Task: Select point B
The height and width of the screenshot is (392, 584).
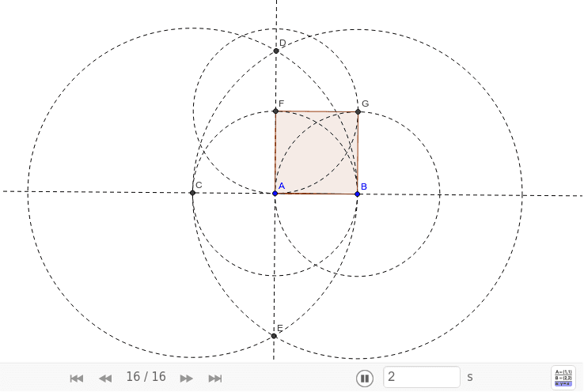Action: 358,194
